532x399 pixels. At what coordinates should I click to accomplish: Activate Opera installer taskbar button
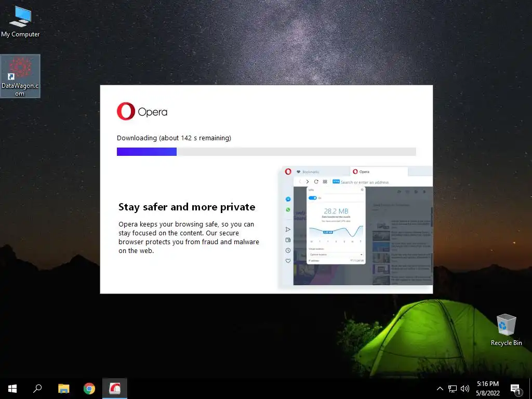[x=115, y=389]
